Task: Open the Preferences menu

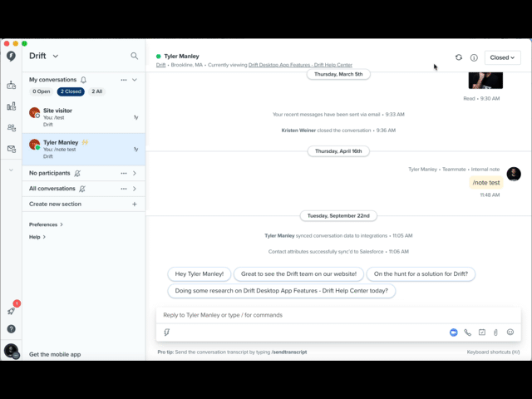Action: 46,224
